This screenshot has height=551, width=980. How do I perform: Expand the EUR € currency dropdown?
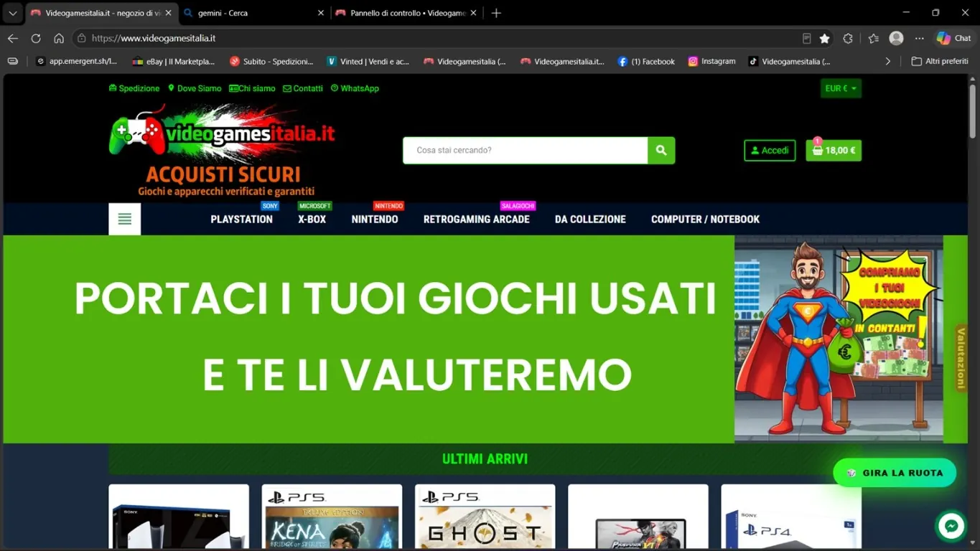(x=841, y=88)
